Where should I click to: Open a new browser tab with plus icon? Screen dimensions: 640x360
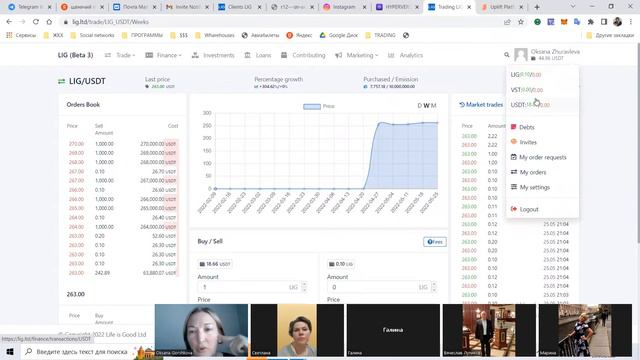(537, 7)
